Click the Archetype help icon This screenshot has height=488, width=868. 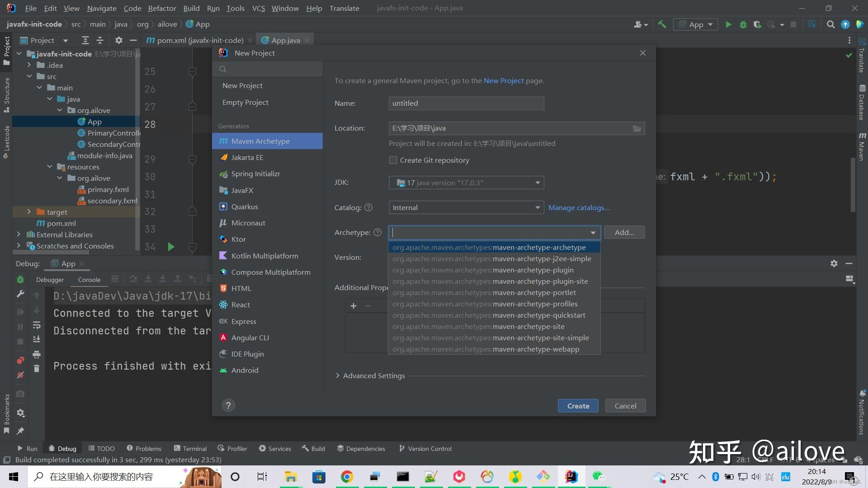[377, 232]
